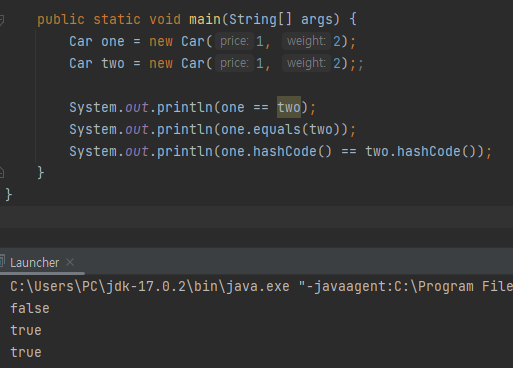Select the Launcher run tab
The image size is (513, 368).
[x=35, y=263]
